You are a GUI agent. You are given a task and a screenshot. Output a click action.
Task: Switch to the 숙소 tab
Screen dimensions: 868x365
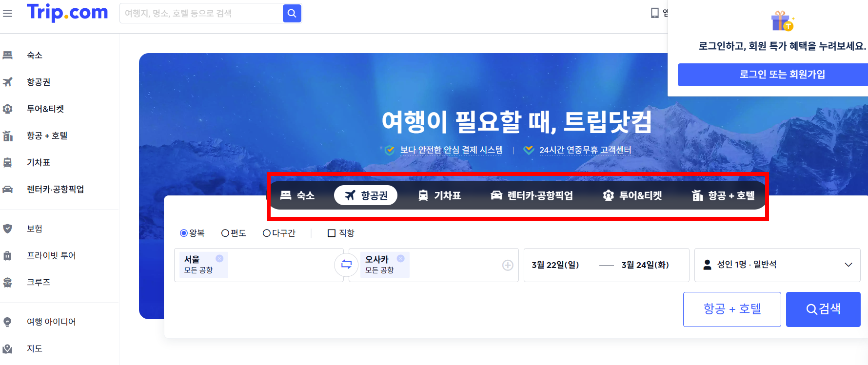[297, 195]
